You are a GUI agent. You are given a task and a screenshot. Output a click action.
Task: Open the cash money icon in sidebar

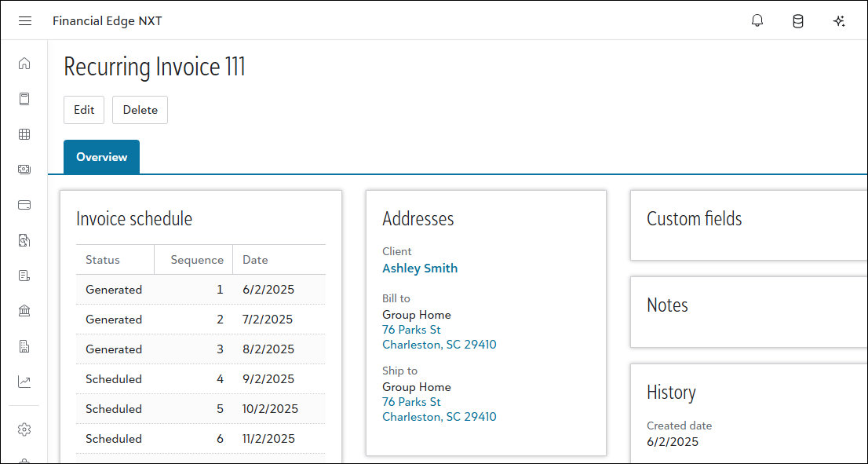pyautogui.click(x=24, y=170)
